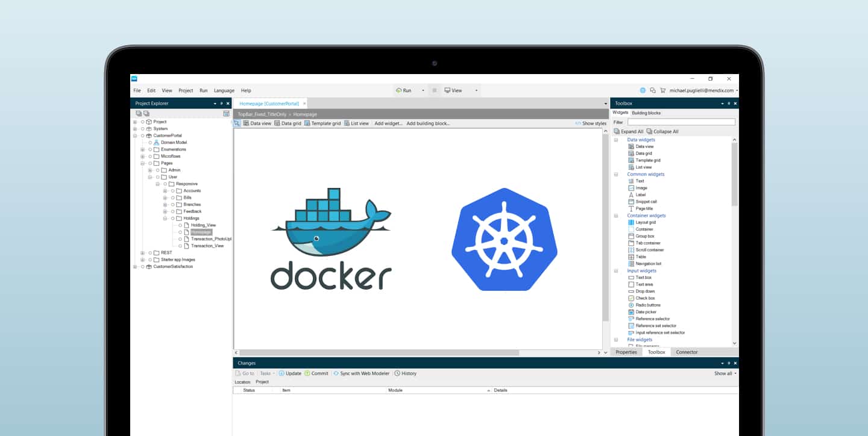Open the Show all dropdown in Changes

coord(724,373)
